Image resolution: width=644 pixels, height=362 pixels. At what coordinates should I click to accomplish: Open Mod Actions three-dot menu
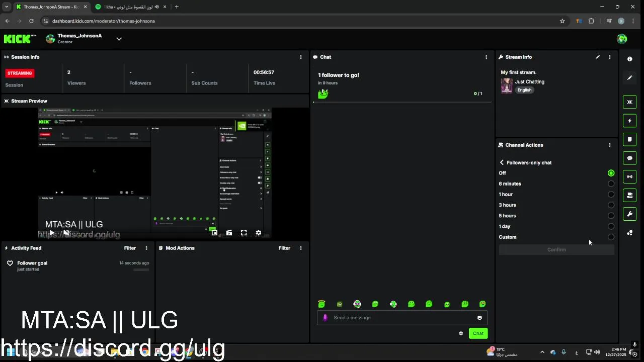(301, 248)
